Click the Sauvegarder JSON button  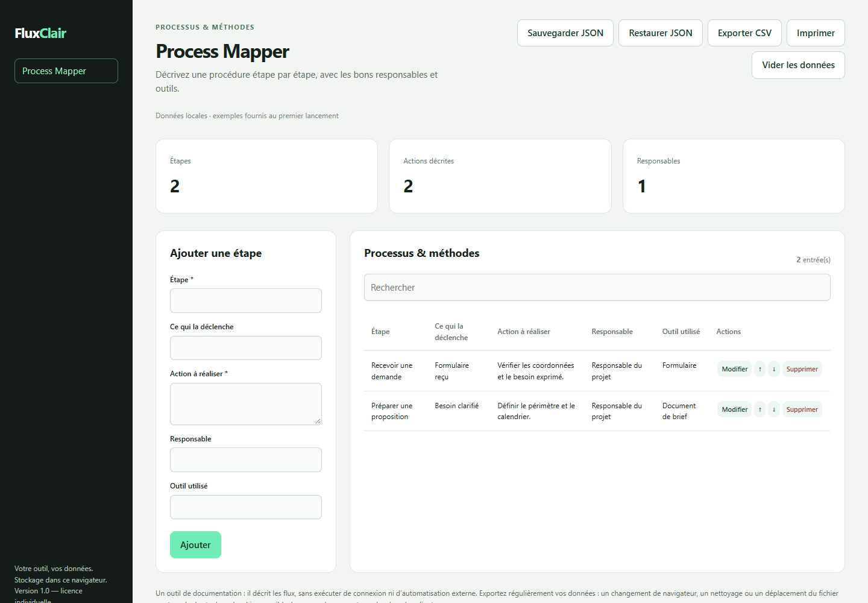click(x=565, y=33)
